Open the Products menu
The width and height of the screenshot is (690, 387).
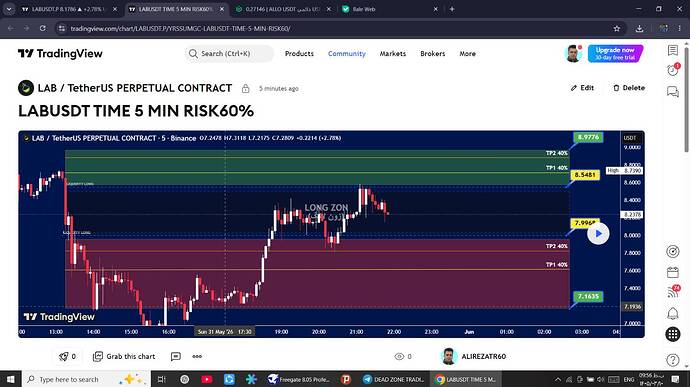[x=299, y=53]
